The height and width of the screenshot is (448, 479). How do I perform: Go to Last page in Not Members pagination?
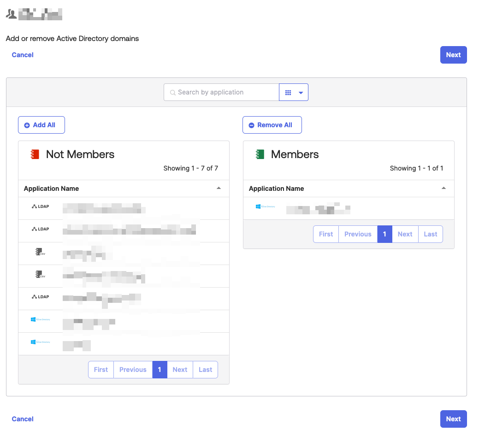(x=205, y=370)
